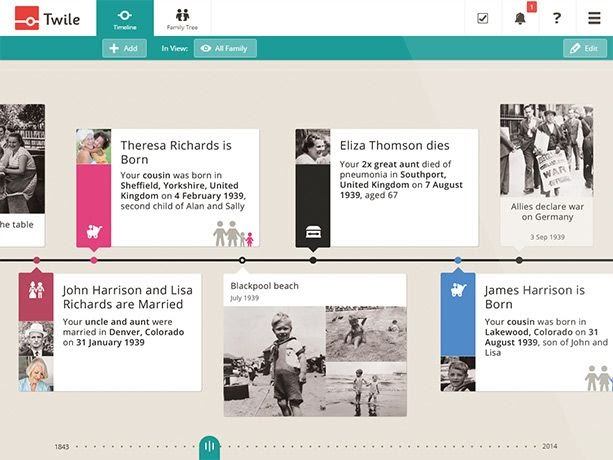
Task: Open the checklist tasks icon
Action: coord(482,18)
